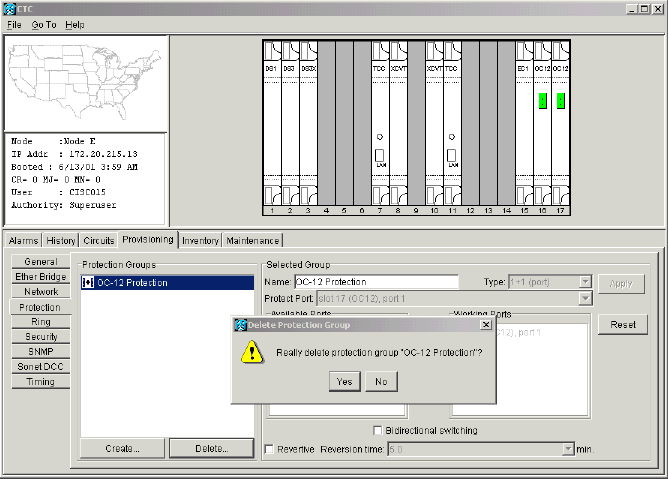Open the Ether Bridge subtab
668x479 pixels.
(x=41, y=277)
